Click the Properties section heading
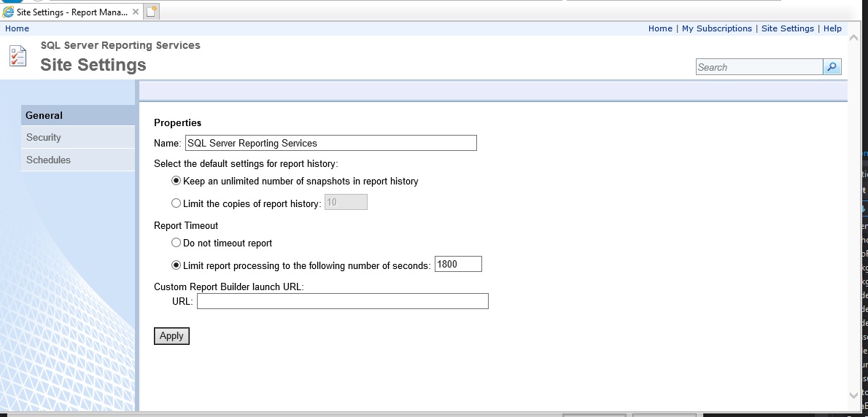The height and width of the screenshot is (417, 868). pyautogui.click(x=178, y=122)
